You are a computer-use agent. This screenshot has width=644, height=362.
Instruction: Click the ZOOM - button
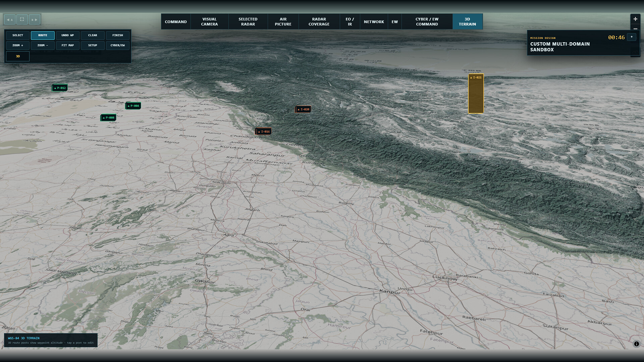click(43, 45)
